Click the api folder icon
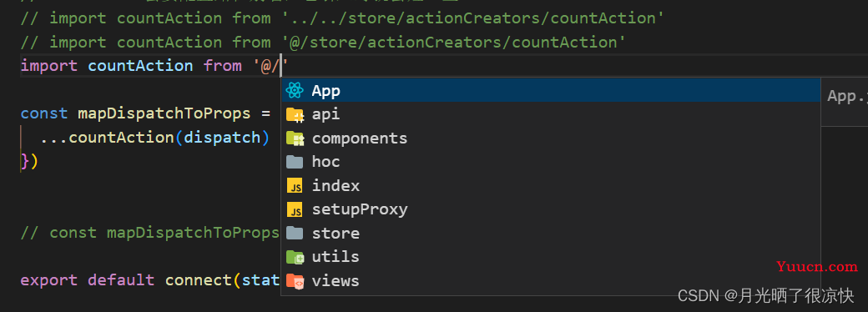This screenshot has width=868, height=312. (295, 114)
